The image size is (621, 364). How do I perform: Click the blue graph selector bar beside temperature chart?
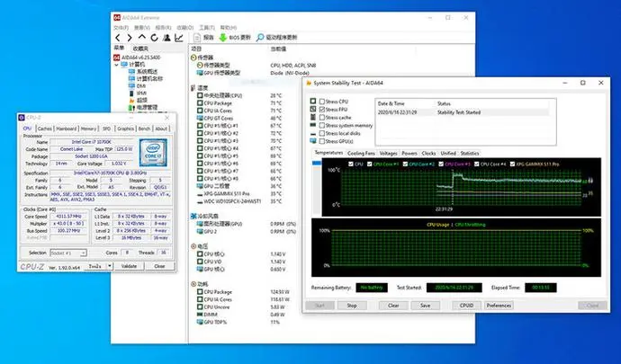pyautogui.click(x=317, y=163)
